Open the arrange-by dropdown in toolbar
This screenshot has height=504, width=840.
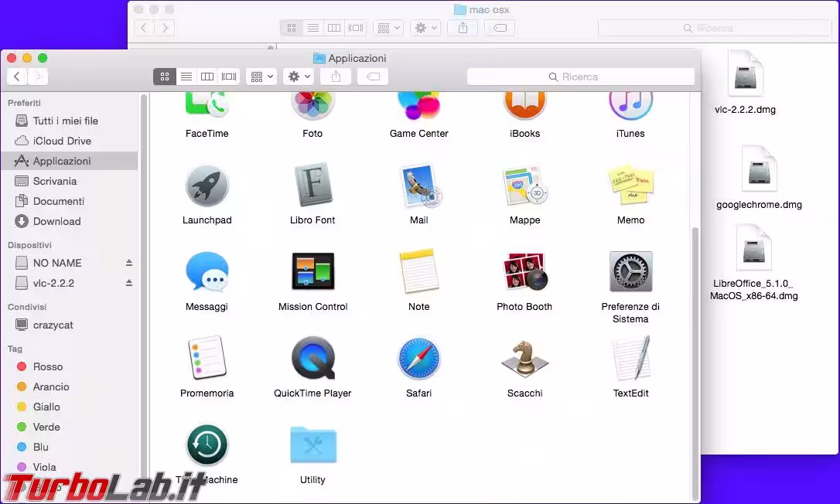point(261,77)
